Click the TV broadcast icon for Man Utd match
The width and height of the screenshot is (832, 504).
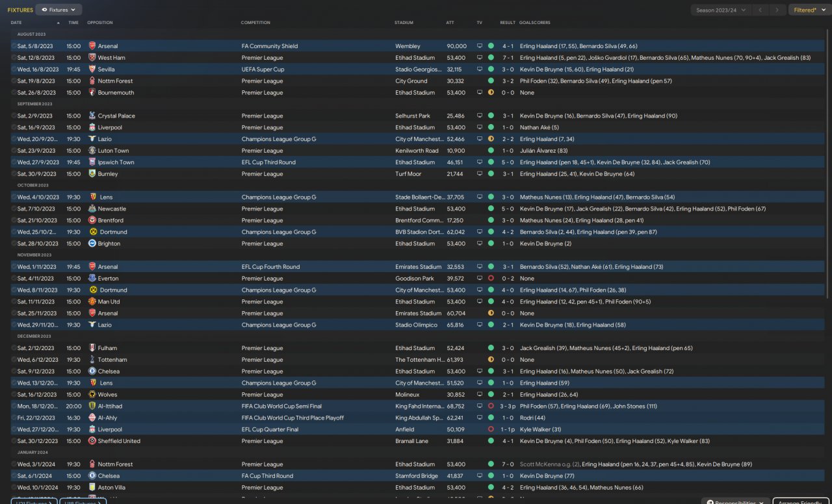pyautogui.click(x=480, y=302)
